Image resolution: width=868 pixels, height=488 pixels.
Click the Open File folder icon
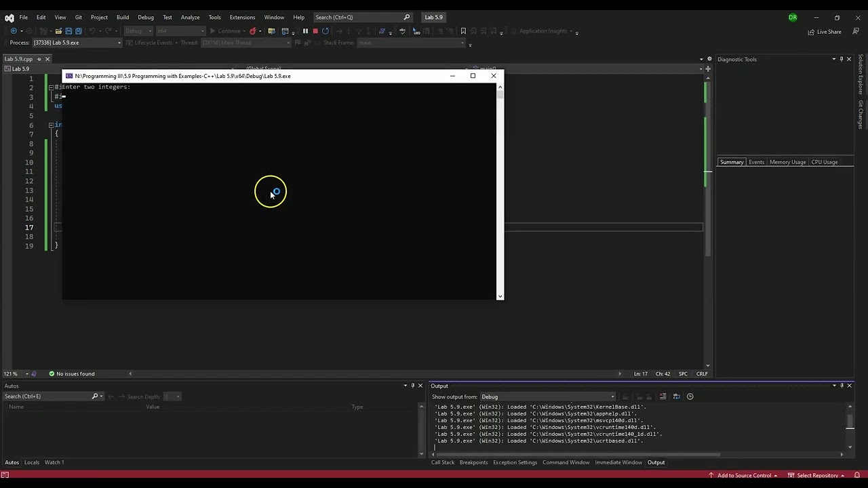click(58, 31)
